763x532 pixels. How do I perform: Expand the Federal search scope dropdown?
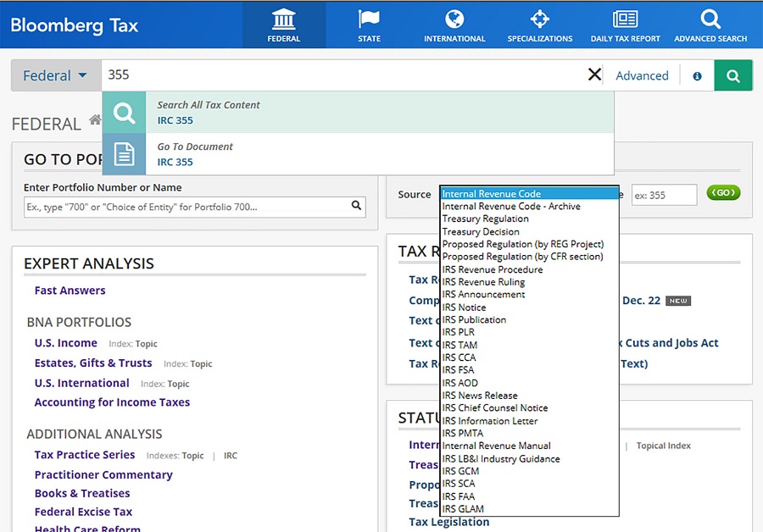(x=55, y=75)
